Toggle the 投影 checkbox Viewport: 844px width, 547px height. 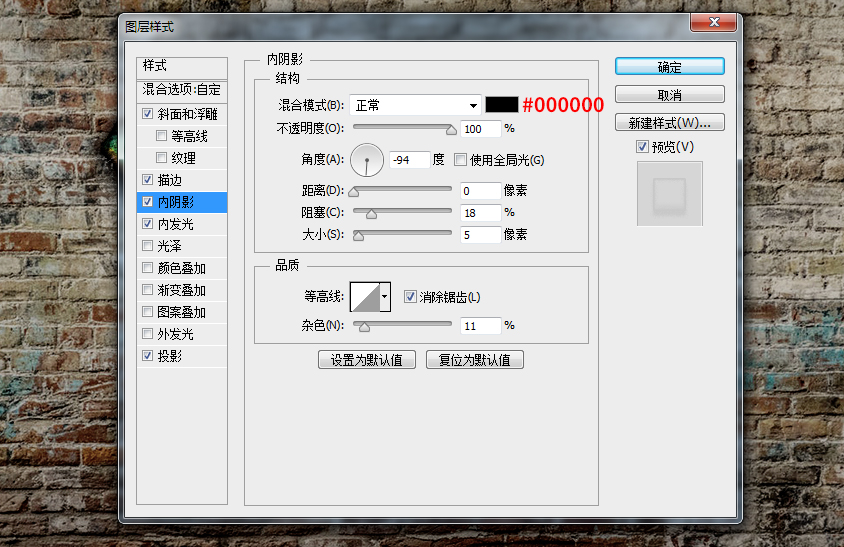[x=147, y=355]
